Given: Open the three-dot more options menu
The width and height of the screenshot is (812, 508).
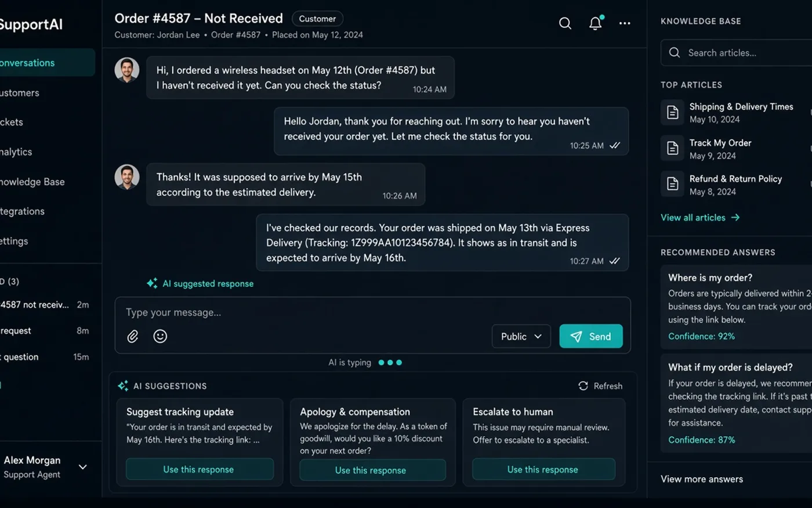Looking at the screenshot, I should (x=625, y=23).
